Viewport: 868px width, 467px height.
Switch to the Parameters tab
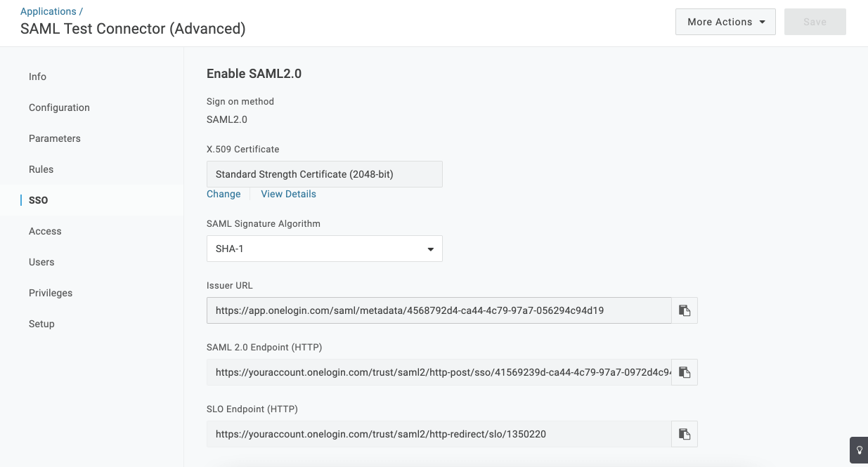(55, 138)
